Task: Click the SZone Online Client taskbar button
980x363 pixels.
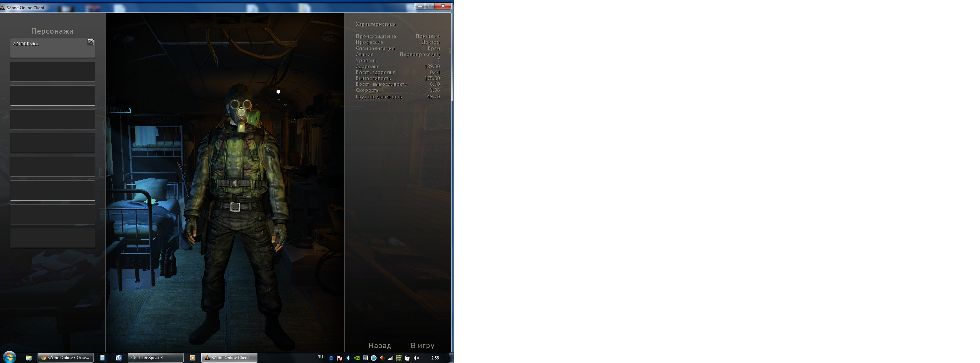Action: point(229,358)
